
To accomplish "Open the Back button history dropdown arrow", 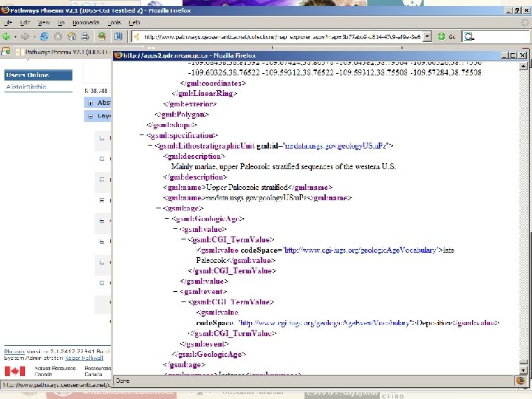I will [16, 37].
